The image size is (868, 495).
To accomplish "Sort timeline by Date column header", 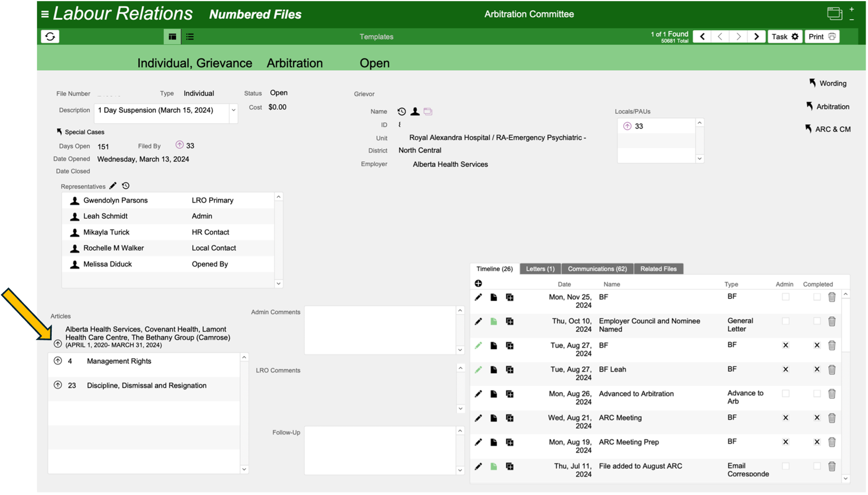I will [x=564, y=284].
